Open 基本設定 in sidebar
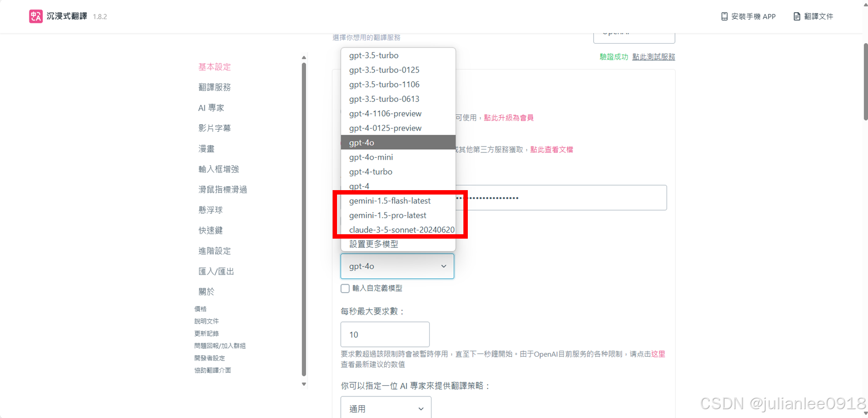This screenshot has width=868, height=418. pos(215,67)
